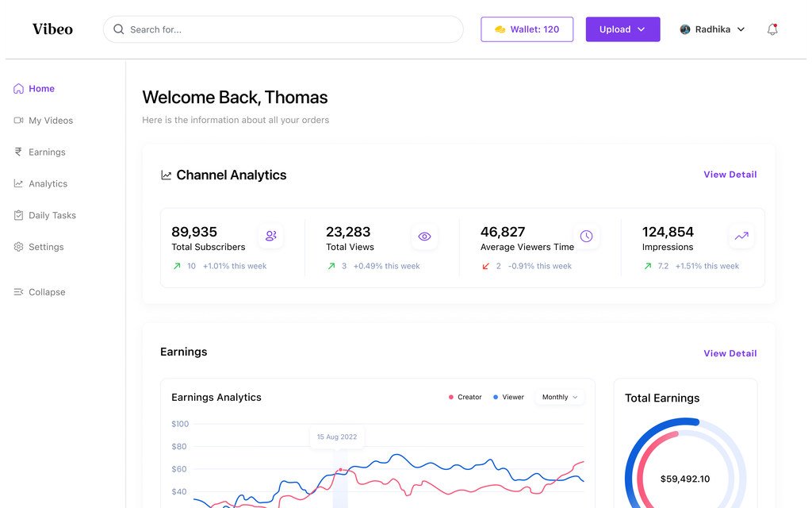Click the Analytics chart icon in sidebar
This screenshot has width=812, height=508.
point(19,183)
